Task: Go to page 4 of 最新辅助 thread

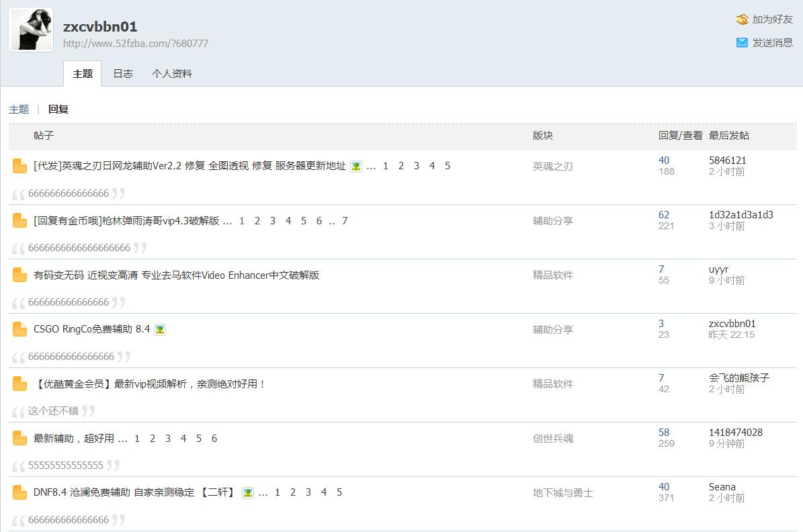Action: (x=183, y=439)
